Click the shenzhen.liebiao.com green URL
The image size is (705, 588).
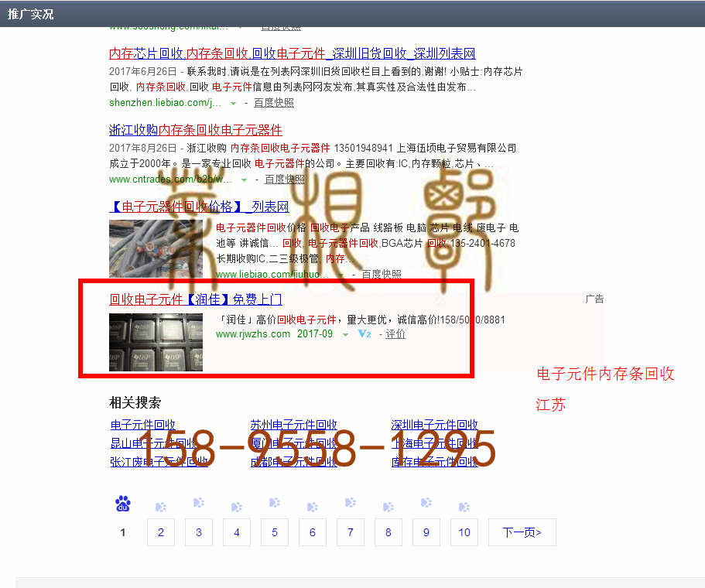tap(165, 103)
